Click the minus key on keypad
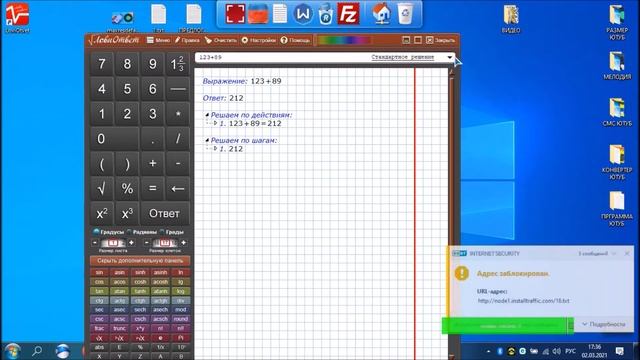The width and height of the screenshot is (640, 360). click(178, 163)
